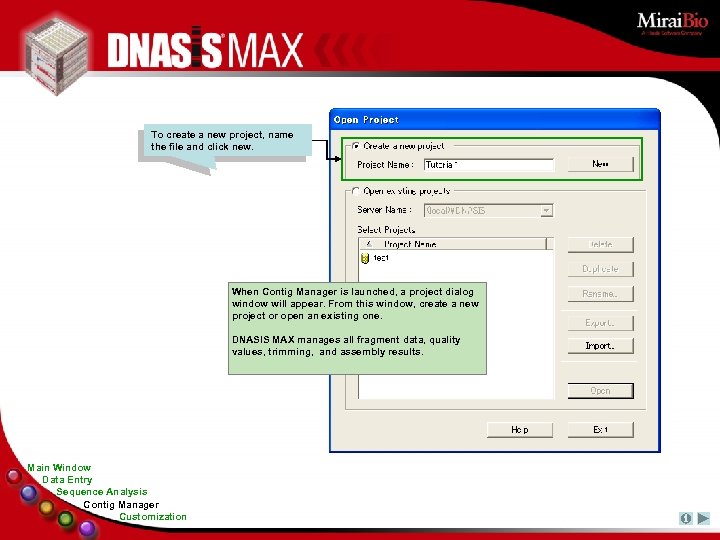Go to the Customization section

click(153, 517)
